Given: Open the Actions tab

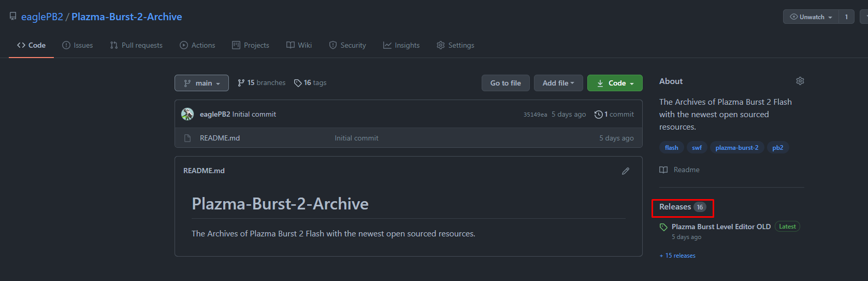Looking at the screenshot, I should coord(197,45).
